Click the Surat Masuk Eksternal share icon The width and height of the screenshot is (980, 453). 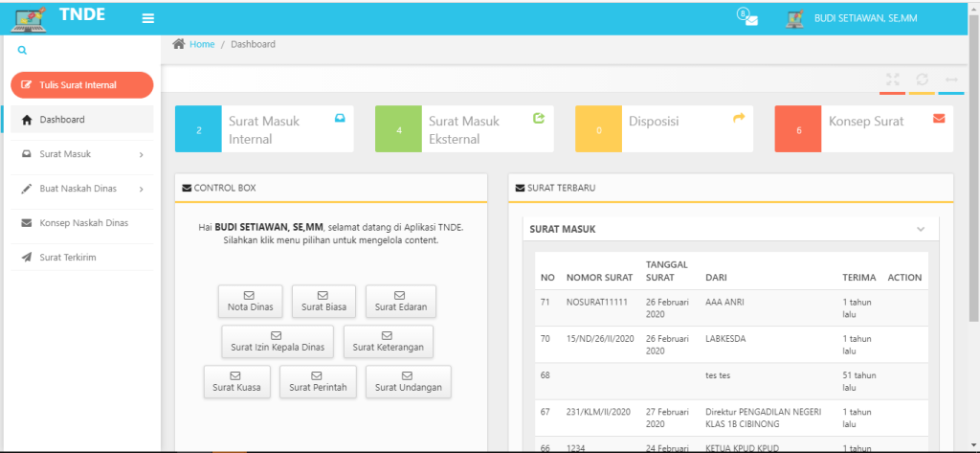click(x=538, y=119)
